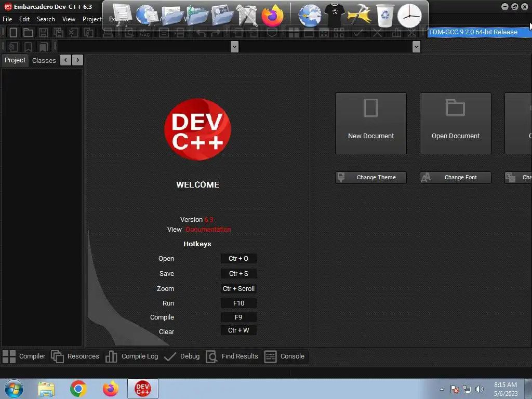
Task: Launch the wrench and tools dock icon
Action: (x=247, y=15)
